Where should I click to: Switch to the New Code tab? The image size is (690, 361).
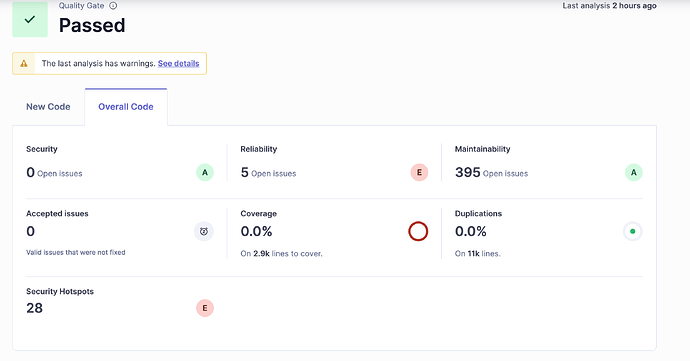pos(48,107)
